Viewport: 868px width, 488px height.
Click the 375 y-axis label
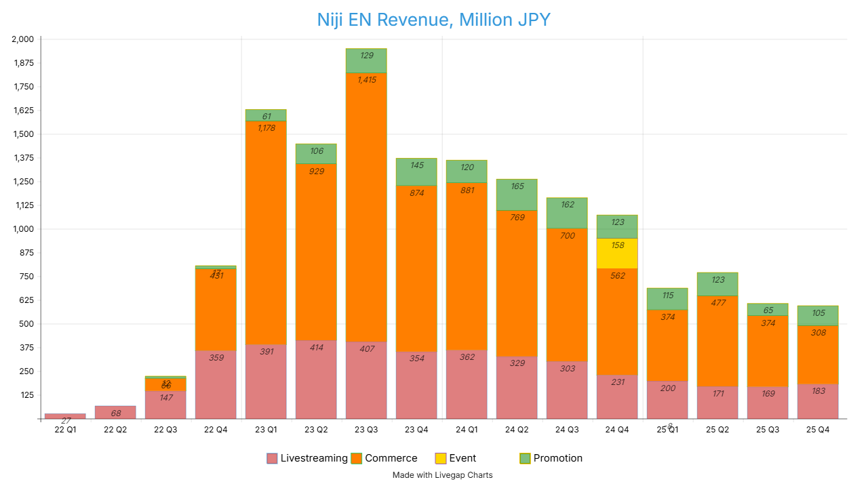26,348
